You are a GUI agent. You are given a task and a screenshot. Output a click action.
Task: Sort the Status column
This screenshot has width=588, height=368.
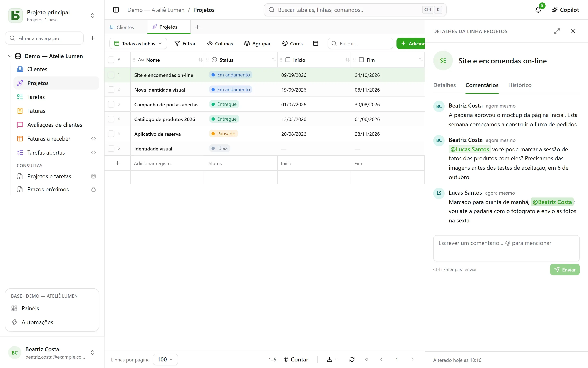coord(274,60)
